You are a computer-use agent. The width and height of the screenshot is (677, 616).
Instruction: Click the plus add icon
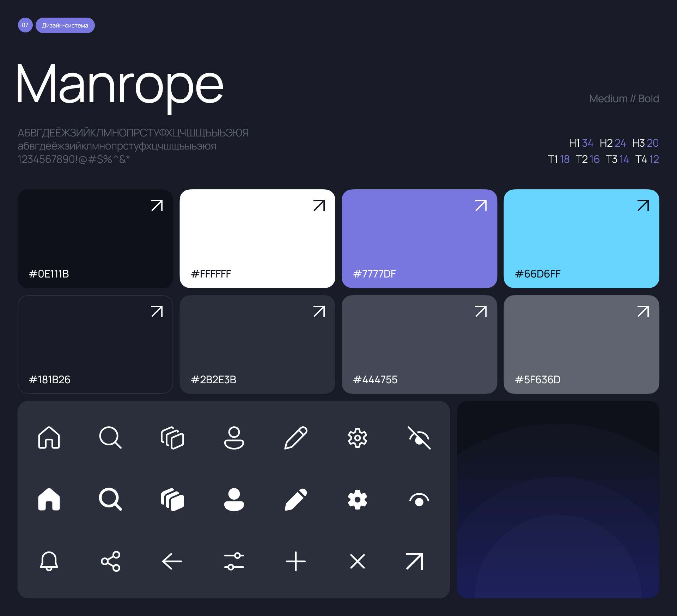(296, 561)
